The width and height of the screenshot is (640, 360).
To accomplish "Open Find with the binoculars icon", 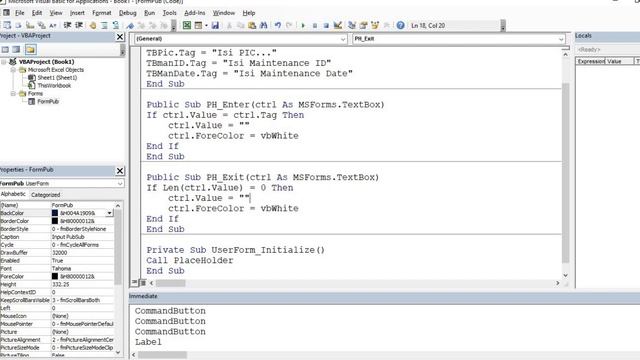I will (x=263, y=25).
